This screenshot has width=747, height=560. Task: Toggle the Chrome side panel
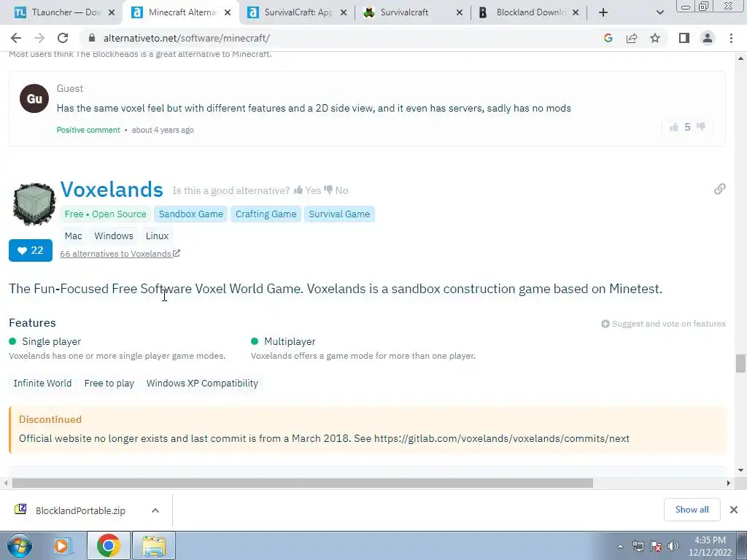click(x=684, y=38)
